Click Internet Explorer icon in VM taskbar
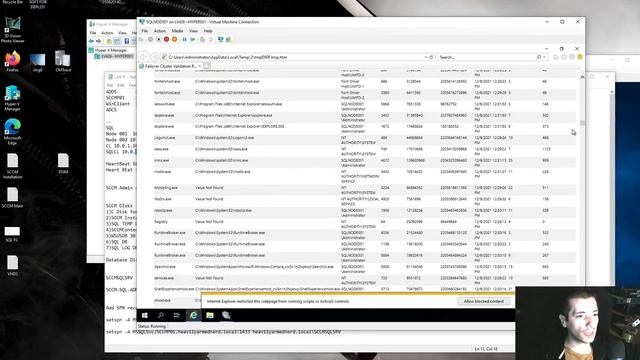Screen dimensions: 640x360 click(193, 315)
